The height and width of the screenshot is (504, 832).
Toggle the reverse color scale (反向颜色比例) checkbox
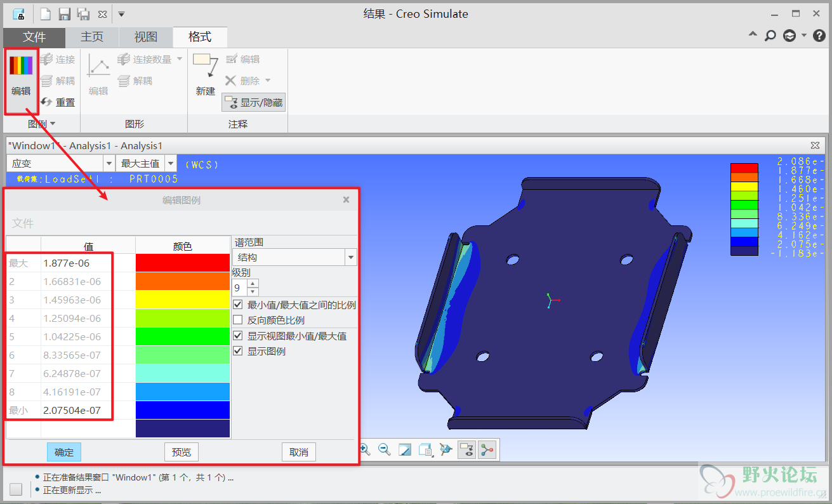(x=238, y=320)
